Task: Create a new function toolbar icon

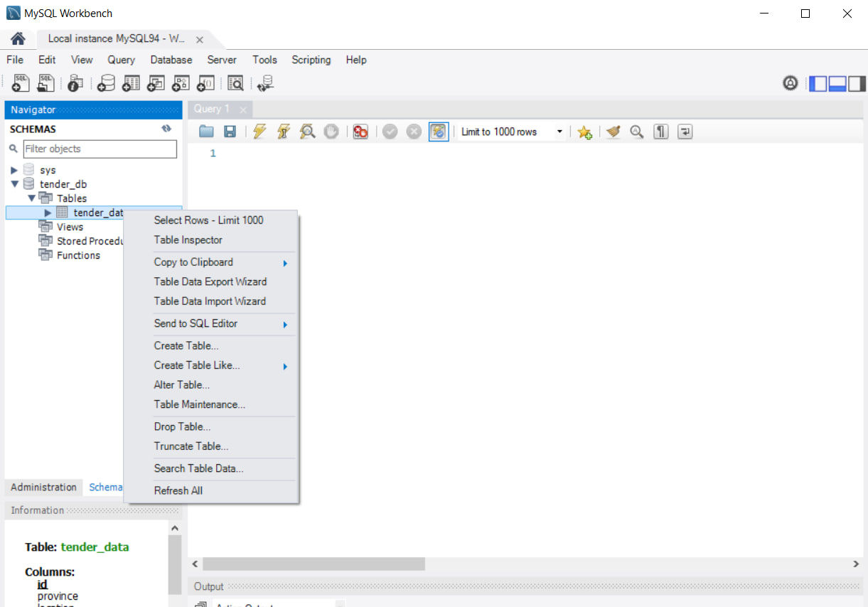Action: click(205, 83)
